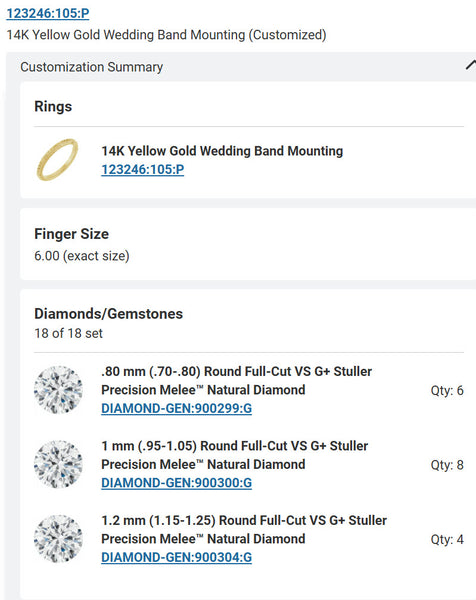Click the 6.00 (exact size) text

[x=82, y=256]
